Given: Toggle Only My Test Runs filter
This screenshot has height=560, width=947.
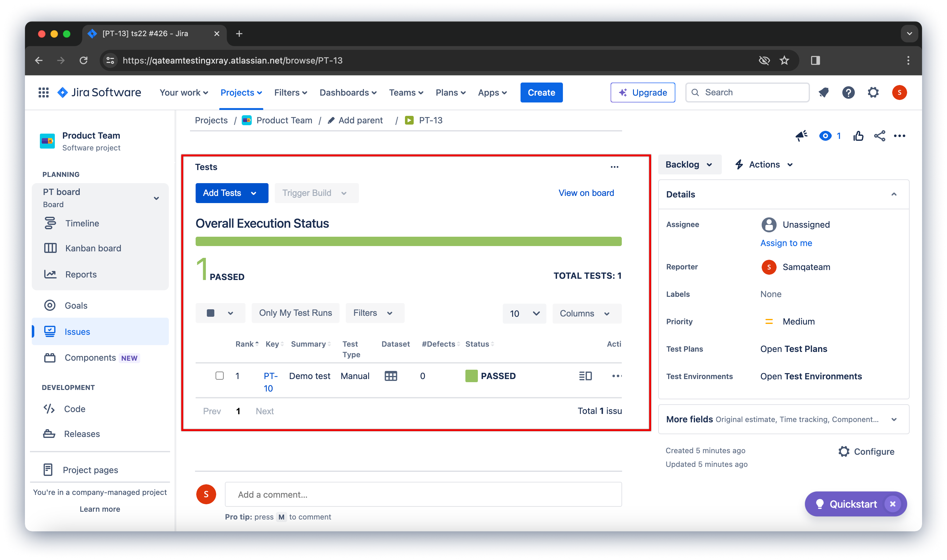Looking at the screenshot, I should [x=295, y=313].
